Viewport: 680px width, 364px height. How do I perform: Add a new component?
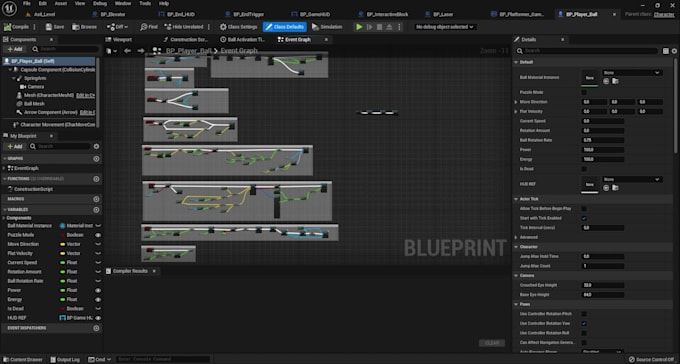coord(15,49)
